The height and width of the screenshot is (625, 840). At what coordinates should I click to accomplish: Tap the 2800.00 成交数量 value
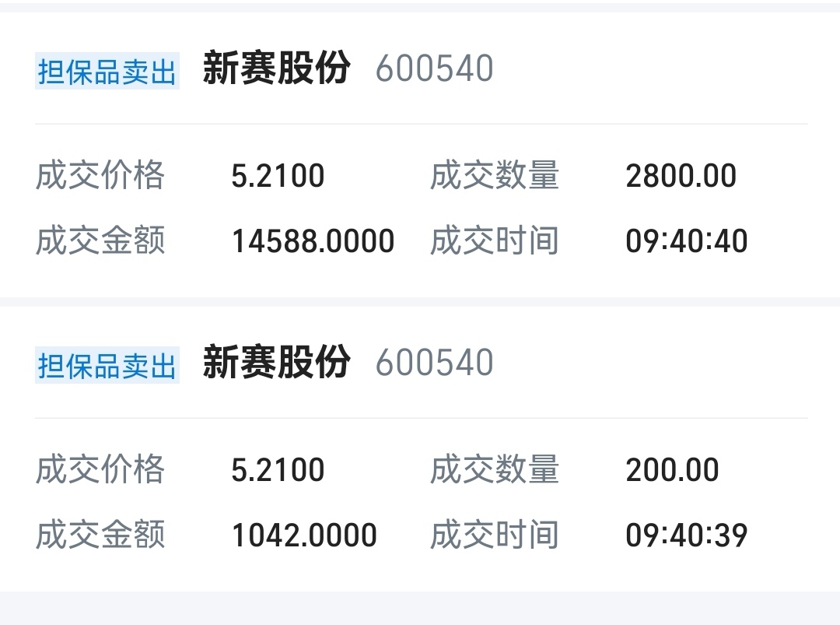point(681,176)
